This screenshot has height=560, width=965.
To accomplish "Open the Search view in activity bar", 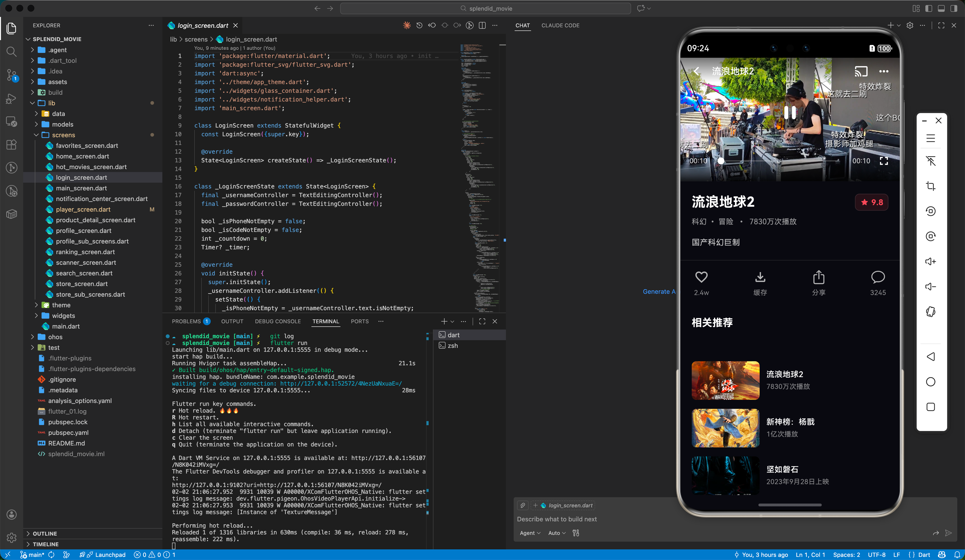I will tap(12, 51).
